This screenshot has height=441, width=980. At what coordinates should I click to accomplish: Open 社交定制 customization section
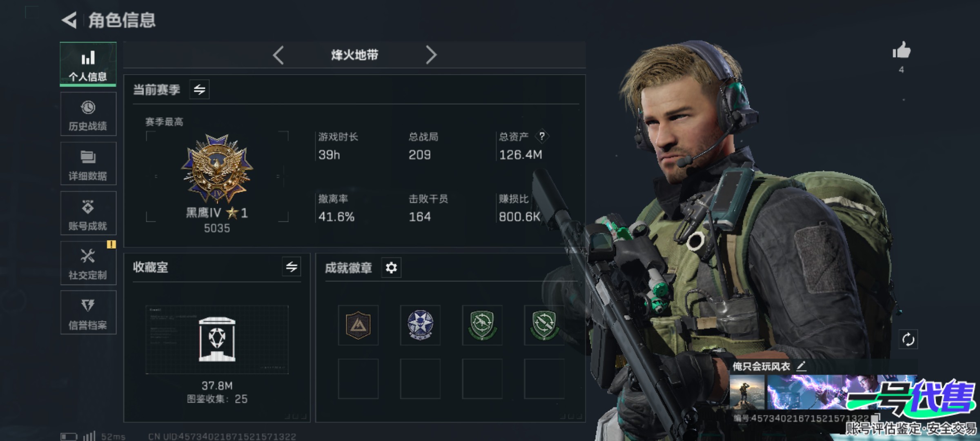click(88, 263)
